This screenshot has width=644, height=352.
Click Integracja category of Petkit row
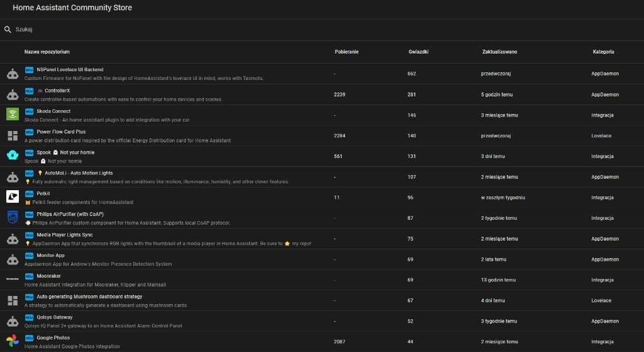coord(602,198)
